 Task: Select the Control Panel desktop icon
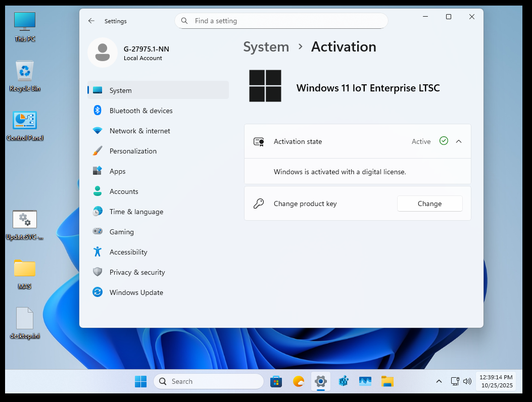(25, 126)
